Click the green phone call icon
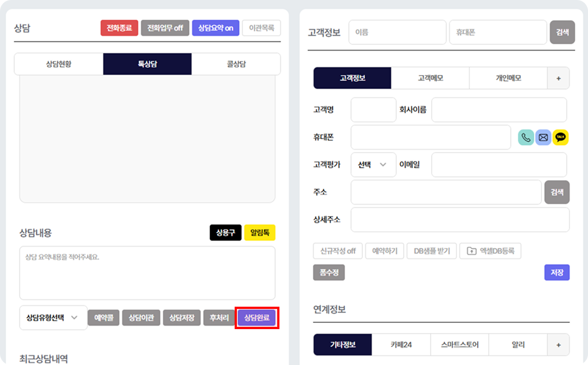 pyautogui.click(x=526, y=137)
